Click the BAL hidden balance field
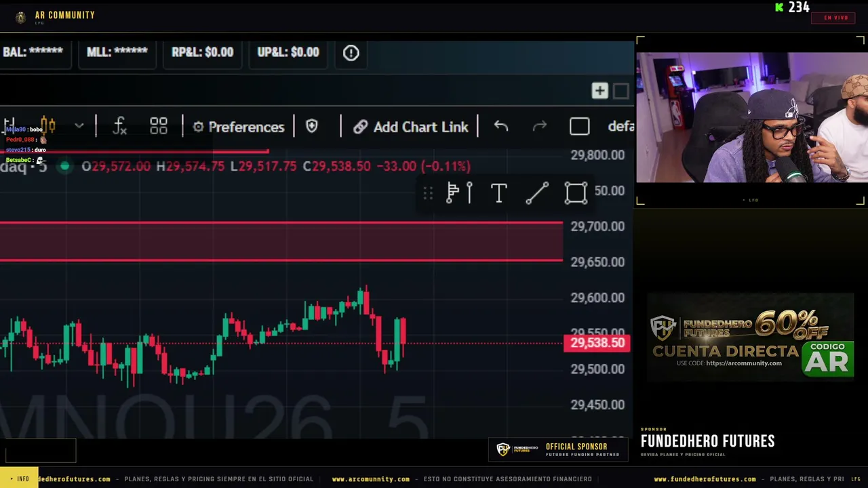 pos(33,52)
